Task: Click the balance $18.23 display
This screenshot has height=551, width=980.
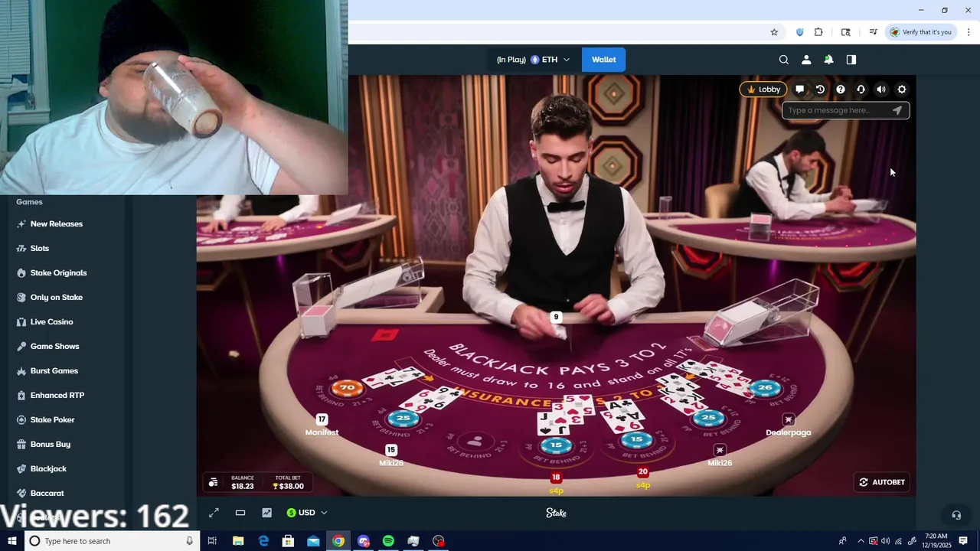Action: coord(243,482)
